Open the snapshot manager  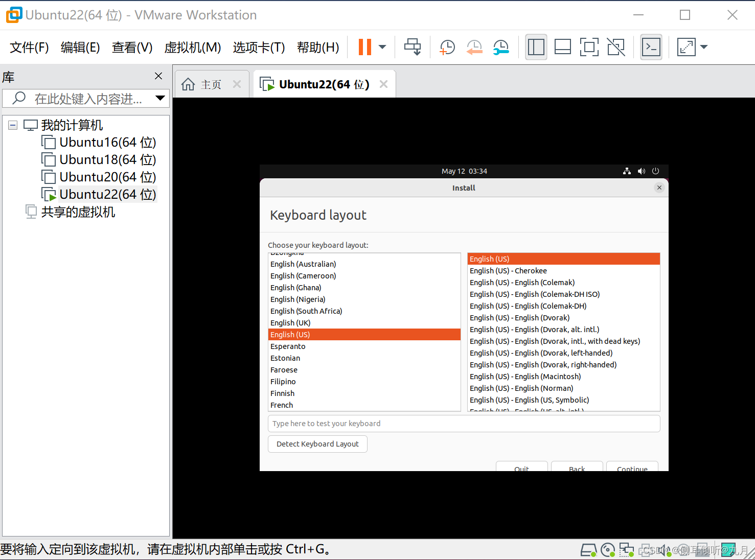click(x=501, y=47)
